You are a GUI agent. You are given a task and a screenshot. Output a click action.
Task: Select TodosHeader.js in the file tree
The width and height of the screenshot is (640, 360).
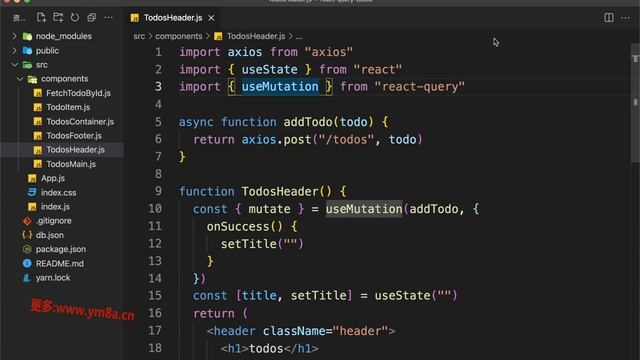coord(75,150)
